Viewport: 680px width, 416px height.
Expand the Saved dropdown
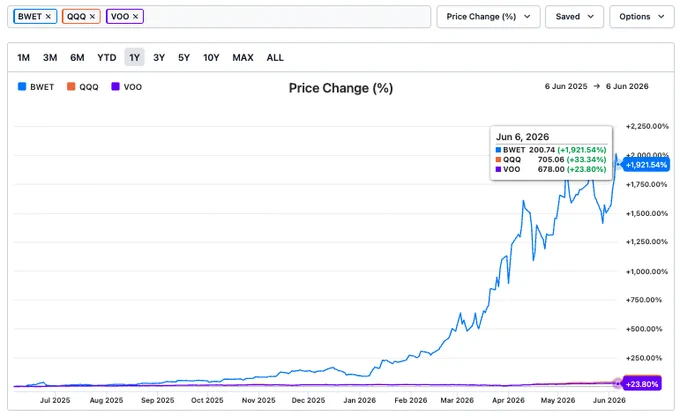[x=574, y=16]
